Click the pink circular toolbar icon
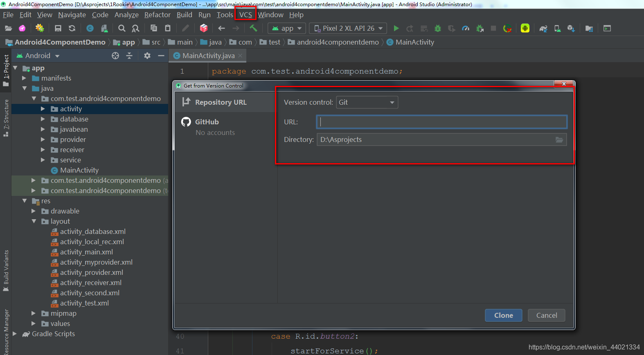Image resolution: width=644 pixels, height=355 pixels. [x=22, y=28]
